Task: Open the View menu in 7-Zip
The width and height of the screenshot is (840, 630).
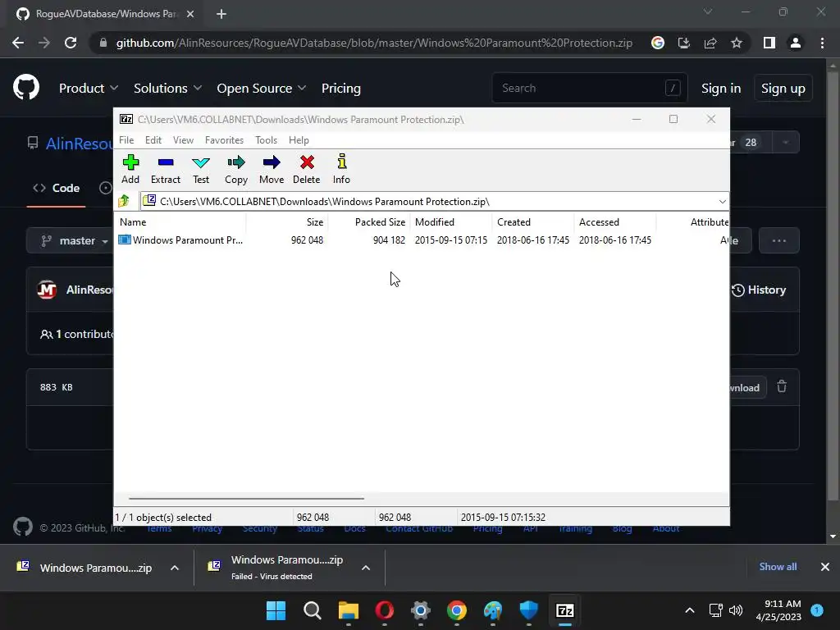Action: coord(183,139)
